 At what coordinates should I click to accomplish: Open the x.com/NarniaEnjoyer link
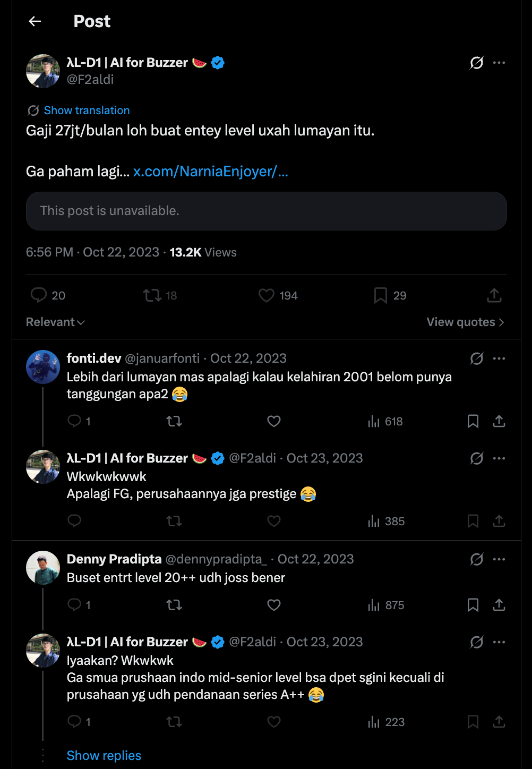click(211, 172)
